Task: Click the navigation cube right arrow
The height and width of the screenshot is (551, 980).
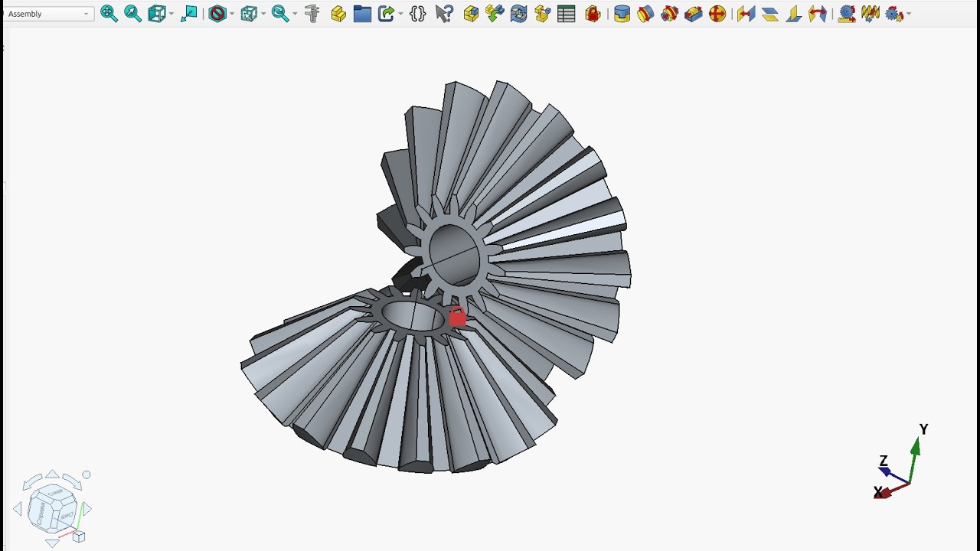Action: click(x=87, y=509)
